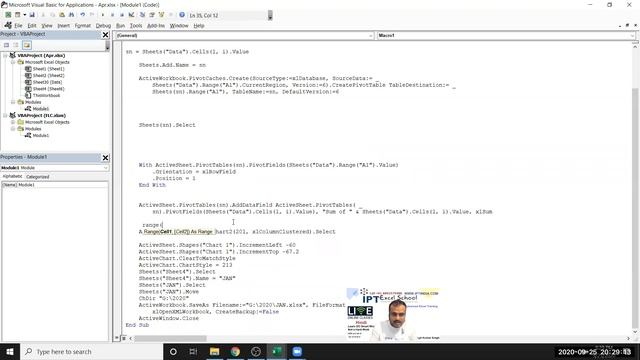This screenshot has width=640, height=360.
Task: Switch to the Alphabetic properties tab
Action: click(x=12, y=176)
